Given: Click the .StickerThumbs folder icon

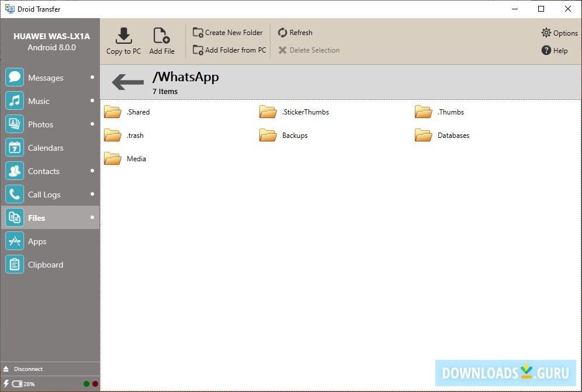Looking at the screenshot, I should [x=268, y=112].
